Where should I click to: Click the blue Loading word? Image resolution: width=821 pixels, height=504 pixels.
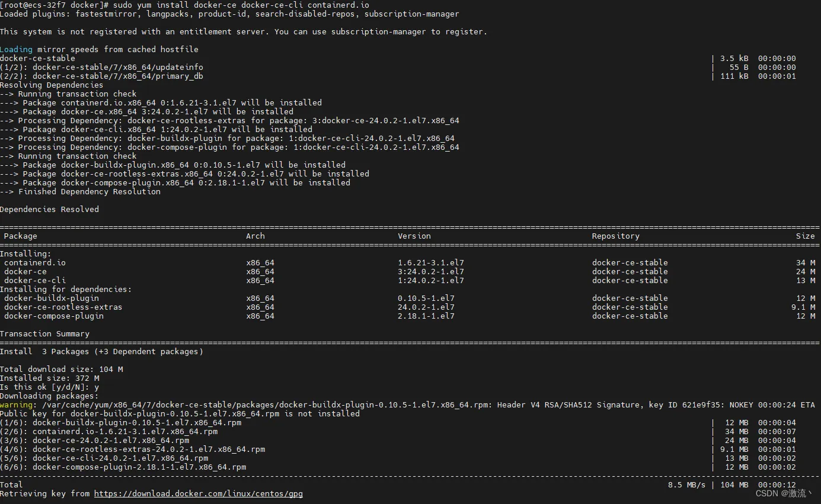16,49
